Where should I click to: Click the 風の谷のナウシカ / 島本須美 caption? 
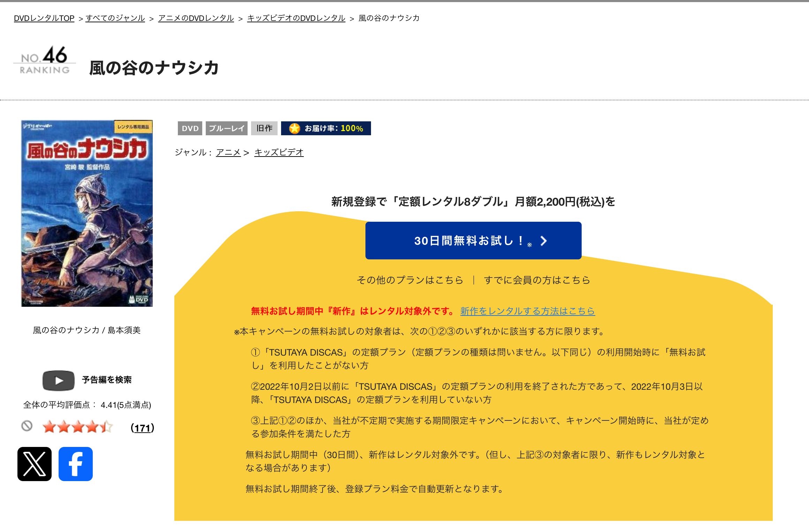[86, 330]
